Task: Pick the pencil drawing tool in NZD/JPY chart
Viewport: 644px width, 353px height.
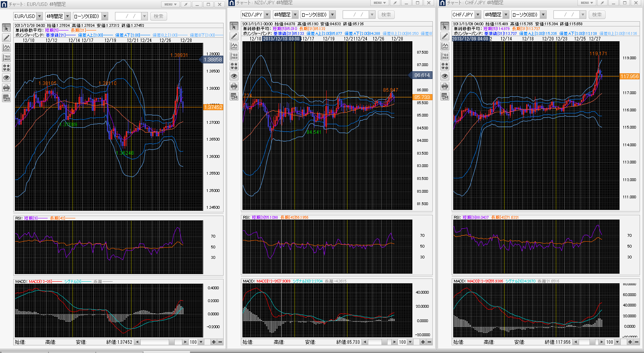Action: pyautogui.click(x=234, y=36)
